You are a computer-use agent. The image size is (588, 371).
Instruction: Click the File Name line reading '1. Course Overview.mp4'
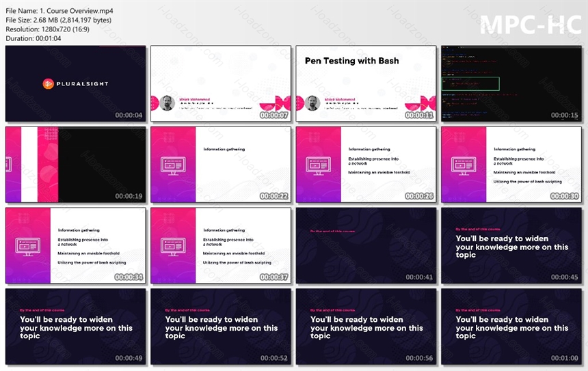click(59, 11)
